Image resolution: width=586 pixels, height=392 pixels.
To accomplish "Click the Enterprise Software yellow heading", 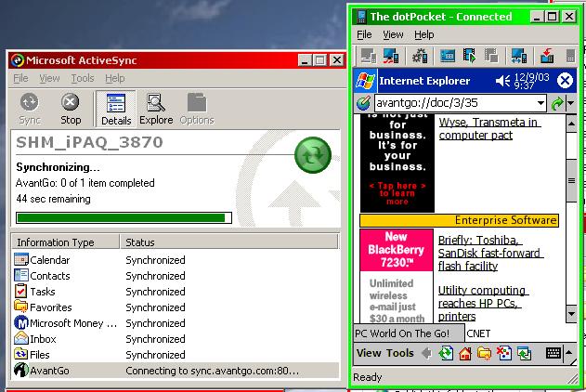I will coord(459,220).
